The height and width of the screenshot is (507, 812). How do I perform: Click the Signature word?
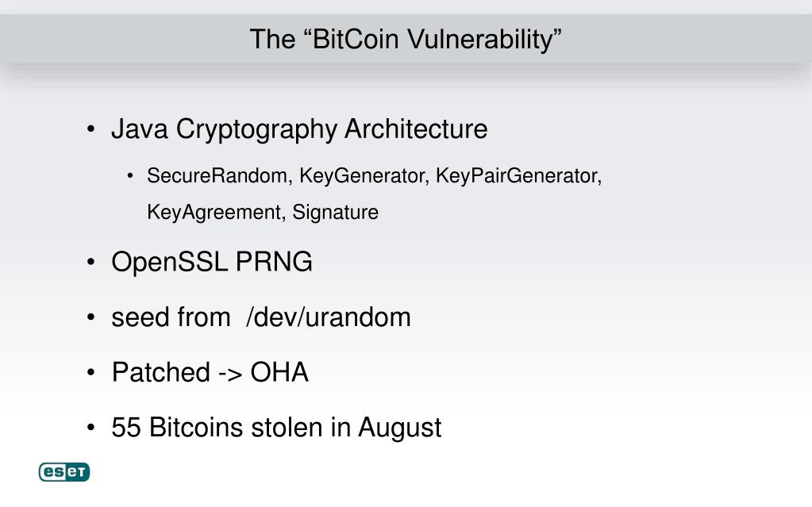[335, 213]
